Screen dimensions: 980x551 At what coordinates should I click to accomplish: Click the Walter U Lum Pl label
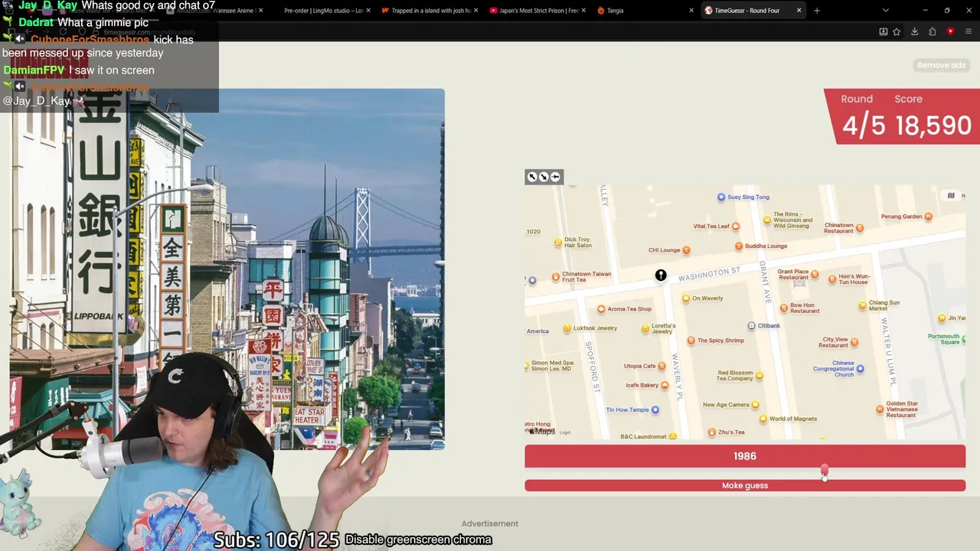tap(890, 350)
